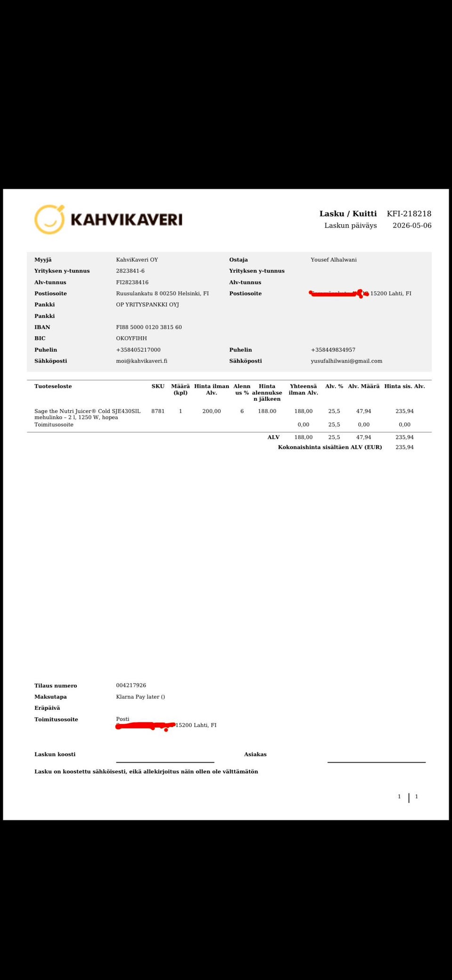Click the seller name KahviKaveri OY

[137, 259]
